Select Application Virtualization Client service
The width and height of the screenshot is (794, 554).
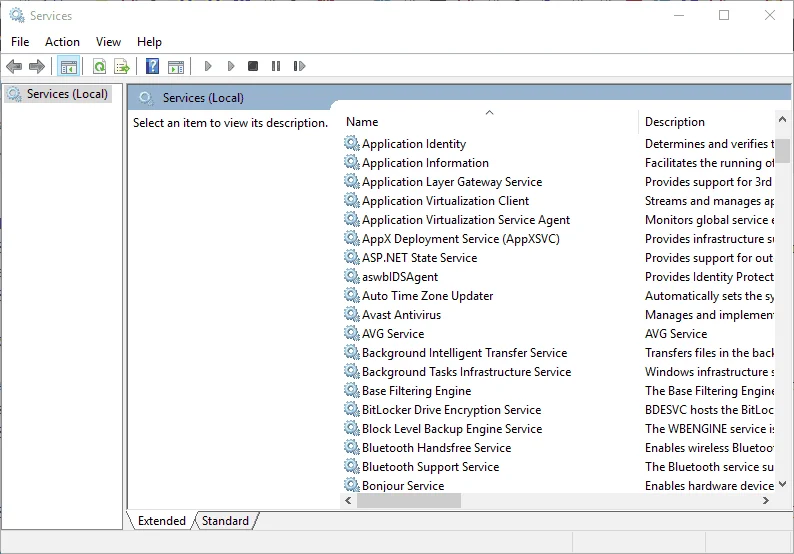[445, 201]
